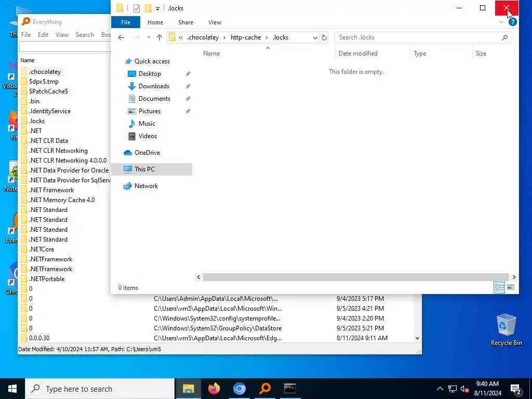
Task: Click Properties quick access toolbar icon
Action: tap(137, 8)
